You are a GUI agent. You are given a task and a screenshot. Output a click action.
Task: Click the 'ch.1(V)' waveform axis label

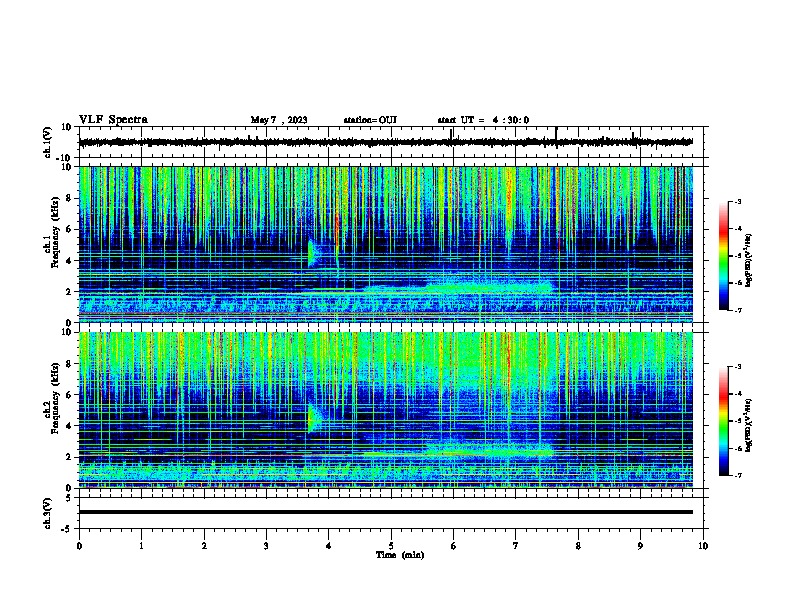pos(48,142)
